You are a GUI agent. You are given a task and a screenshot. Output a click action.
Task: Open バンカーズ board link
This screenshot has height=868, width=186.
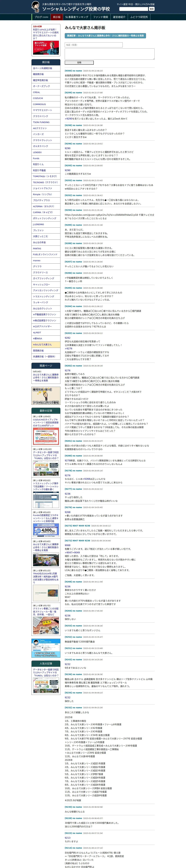click(x=46, y=134)
